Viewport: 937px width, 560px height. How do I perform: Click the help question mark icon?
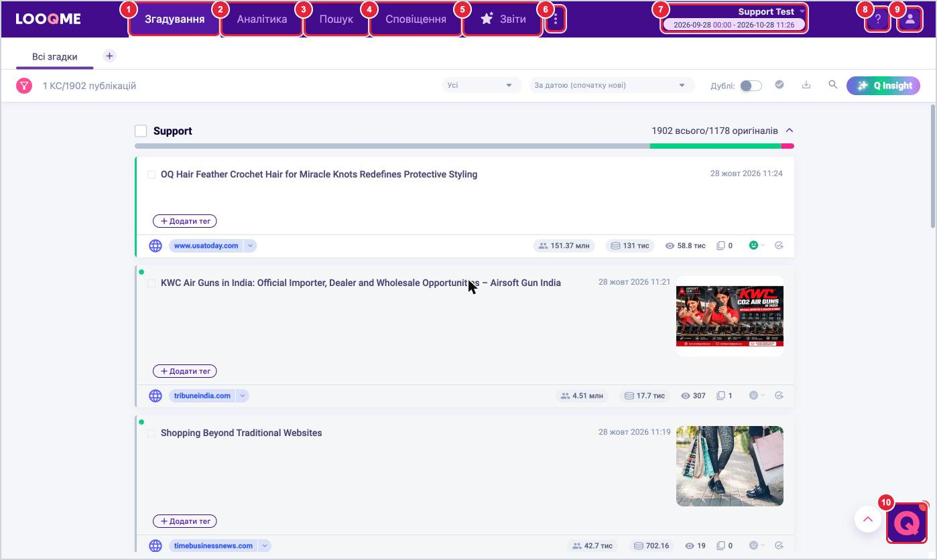point(877,19)
